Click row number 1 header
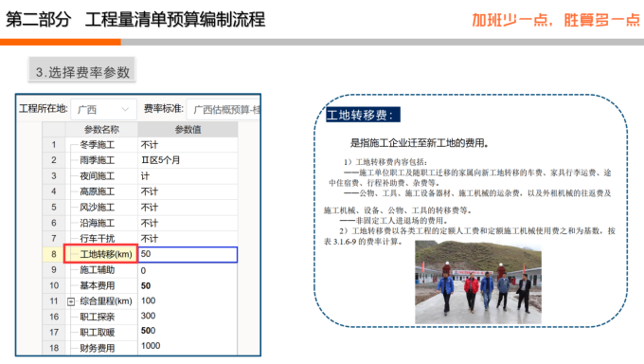This screenshot has height=364, width=644. [x=54, y=145]
